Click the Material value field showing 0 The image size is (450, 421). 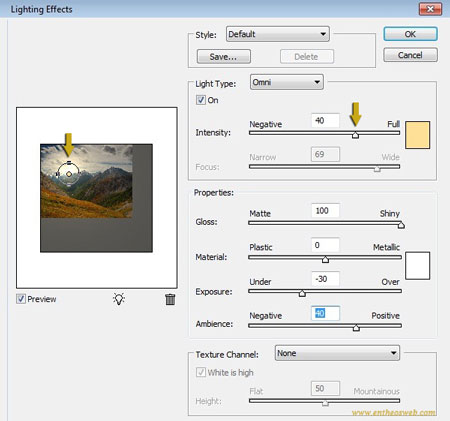click(325, 245)
